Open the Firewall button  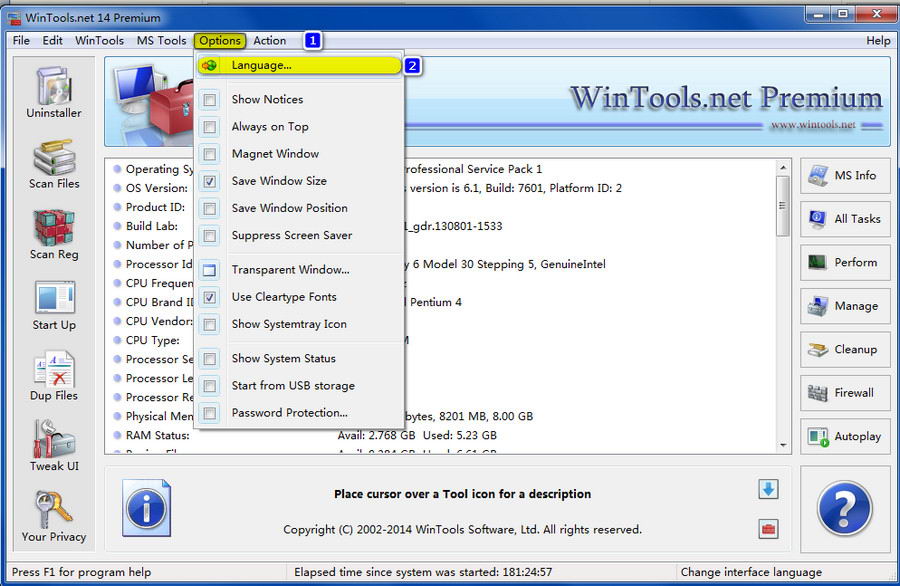click(845, 393)
